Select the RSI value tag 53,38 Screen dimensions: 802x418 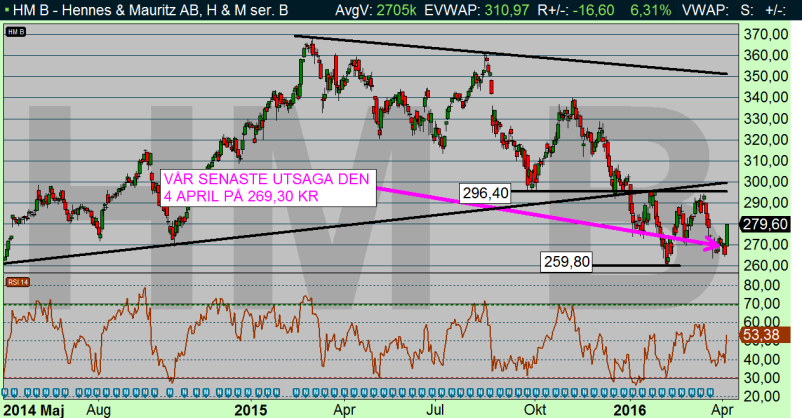(x=765, y=335)
